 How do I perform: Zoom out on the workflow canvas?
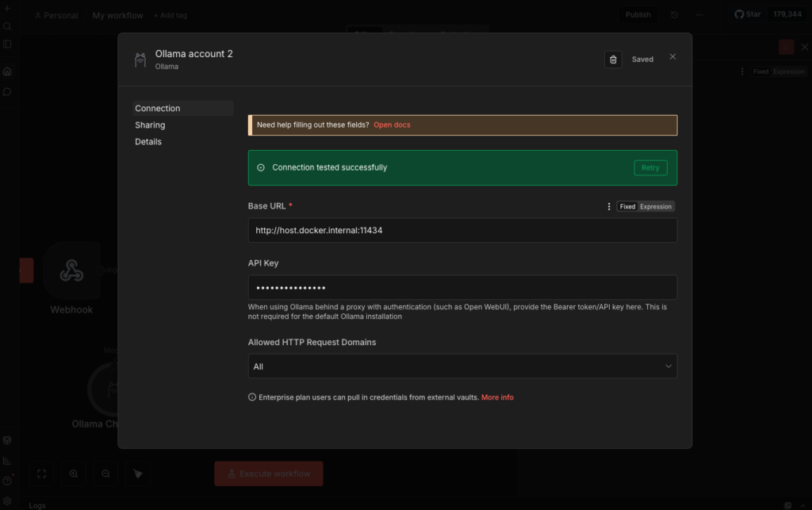click(105, 474)
